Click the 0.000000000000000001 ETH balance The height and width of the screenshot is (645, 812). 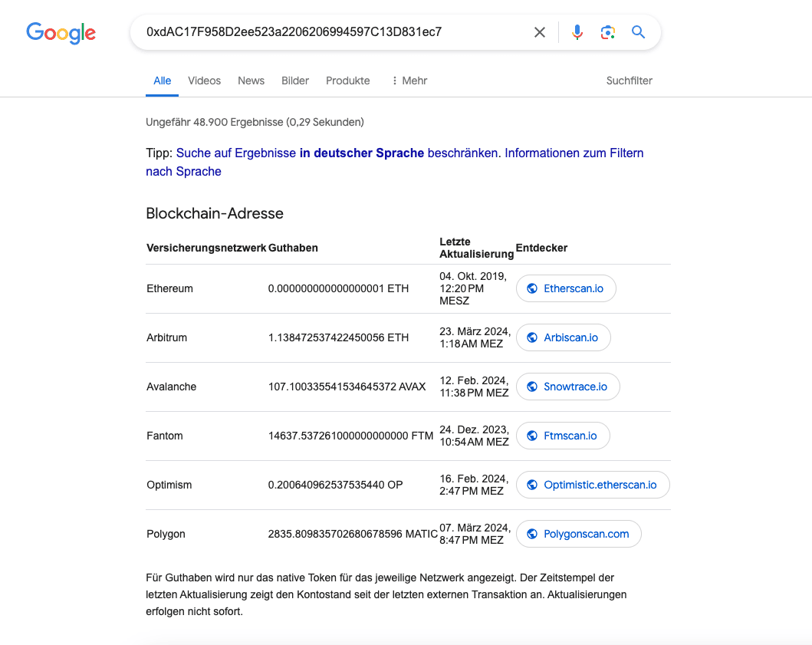tap(338, 289)
